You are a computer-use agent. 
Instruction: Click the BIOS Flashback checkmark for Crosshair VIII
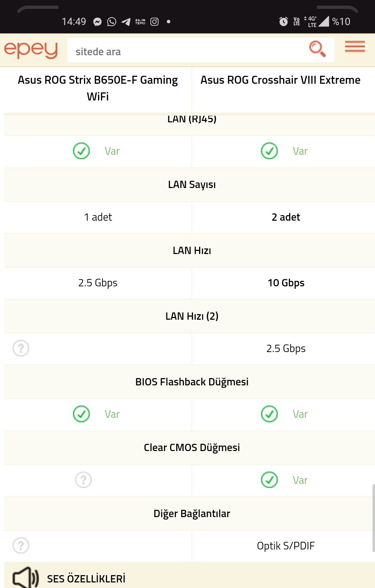[269, 414]
